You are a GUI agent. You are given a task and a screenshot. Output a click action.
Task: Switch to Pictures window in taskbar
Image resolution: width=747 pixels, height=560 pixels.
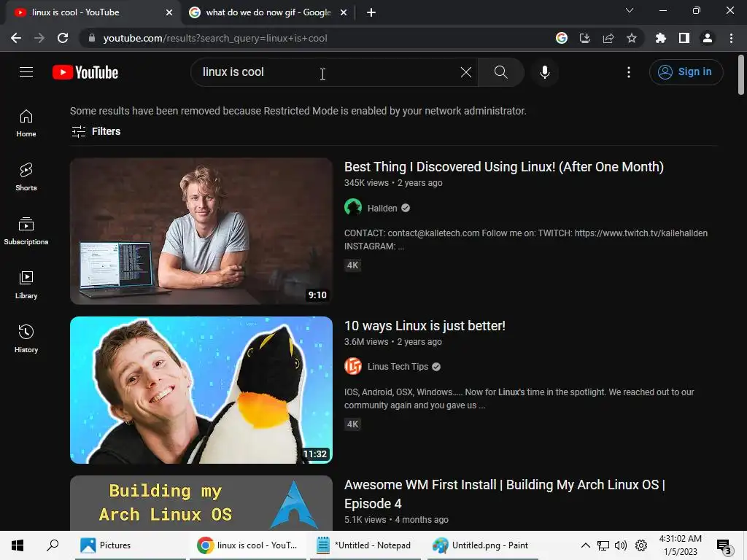(130, 545)
